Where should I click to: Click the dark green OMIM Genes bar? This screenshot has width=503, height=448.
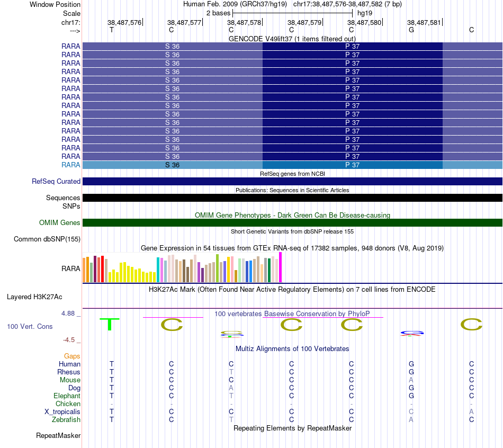tap(292, 223)
